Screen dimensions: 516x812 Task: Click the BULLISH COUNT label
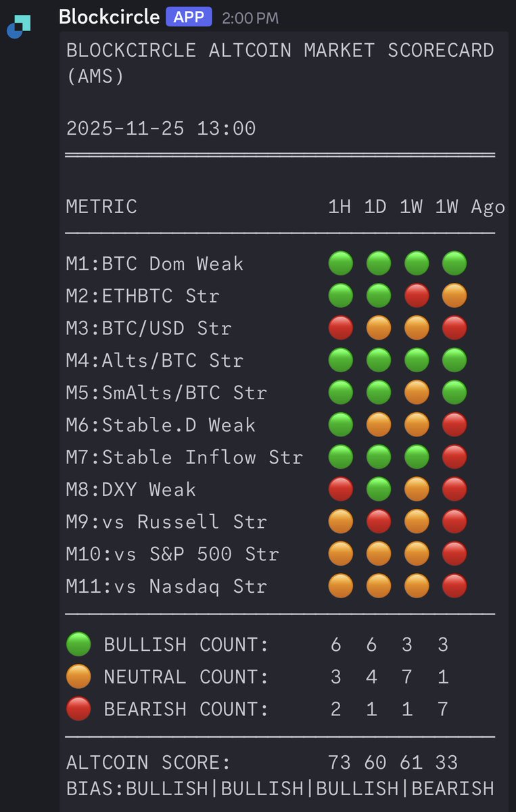click(x=186, y=646)
